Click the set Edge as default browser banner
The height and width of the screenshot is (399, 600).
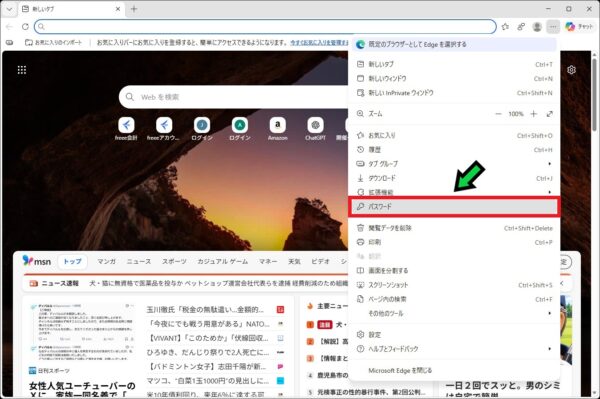[454, 44]
